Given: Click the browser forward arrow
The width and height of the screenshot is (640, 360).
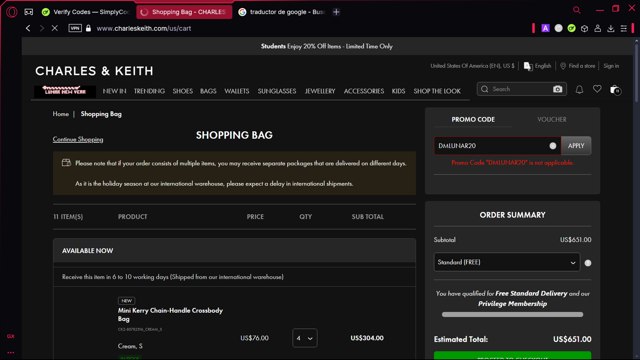Looking at the screenshot, I should [x=42, y=28].
